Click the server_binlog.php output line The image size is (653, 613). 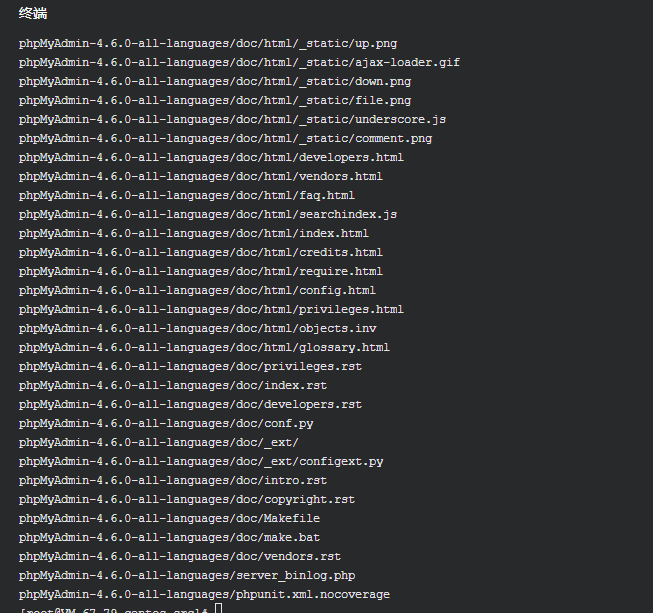[187, 576]
